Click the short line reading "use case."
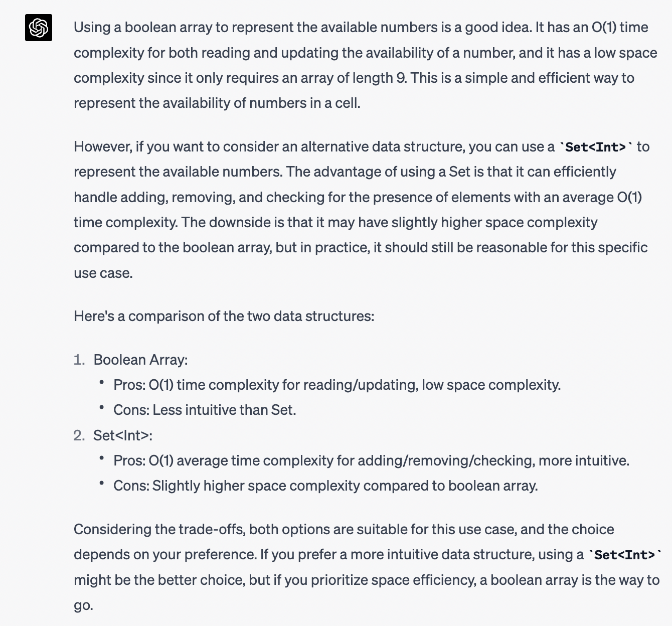Viewport: 672px width, 626px height. (x=103, y=273)
